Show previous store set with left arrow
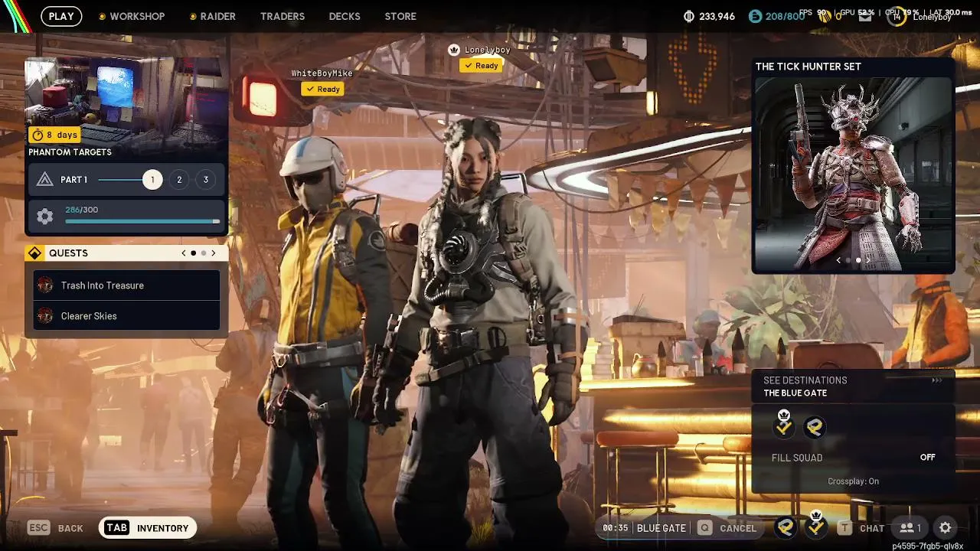980x551 pixels. click(838, 260)
